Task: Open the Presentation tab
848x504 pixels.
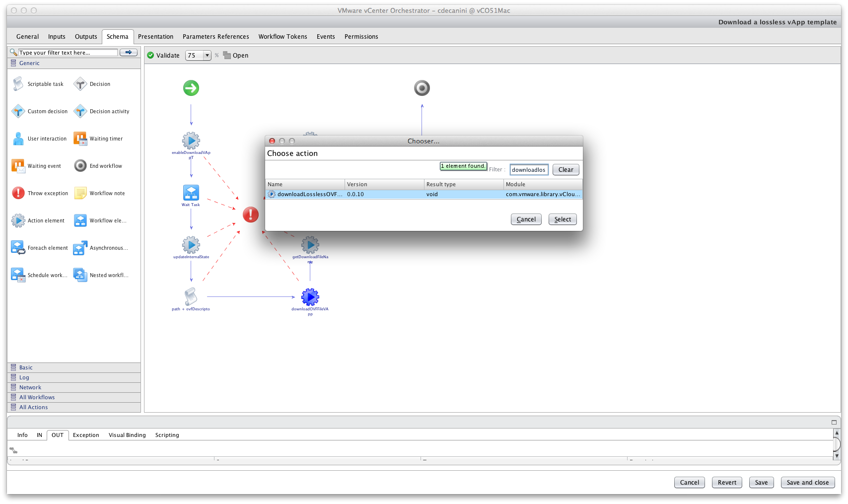Action: coord(155,37)
